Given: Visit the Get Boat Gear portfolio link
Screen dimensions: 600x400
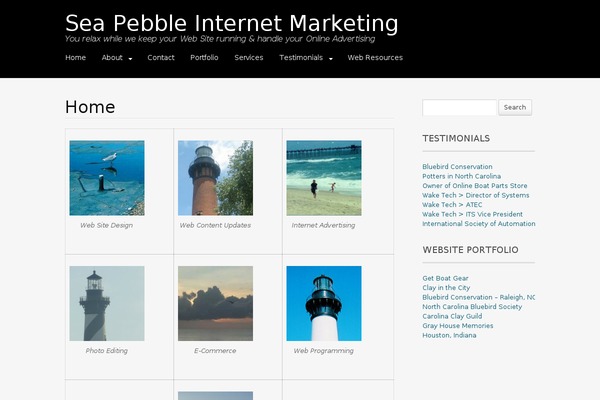Looking at the screenshot, I should coord(445,278).
